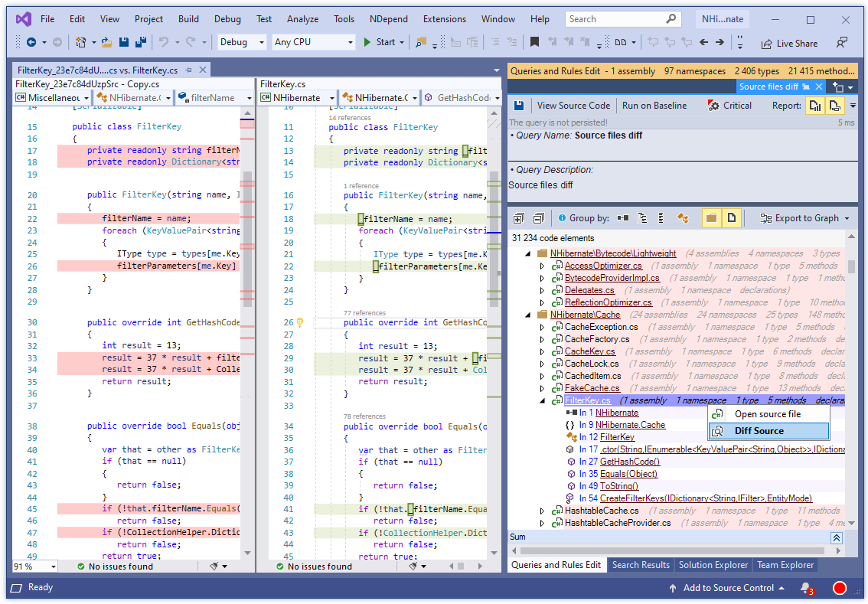Toggle the second Report document button
Screen dimensions: 868x604
[x=835, y=105]
